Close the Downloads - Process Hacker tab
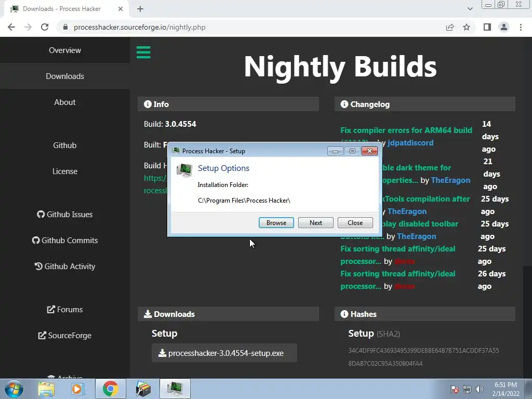The image size is (532, 399). pyautogui.click(x=121, y=9)
